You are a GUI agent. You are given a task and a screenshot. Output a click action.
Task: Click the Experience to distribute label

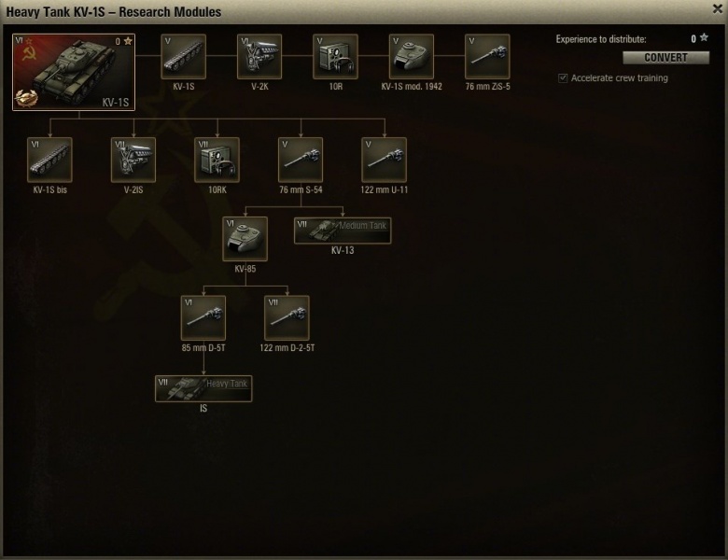(x=601, y=39)
